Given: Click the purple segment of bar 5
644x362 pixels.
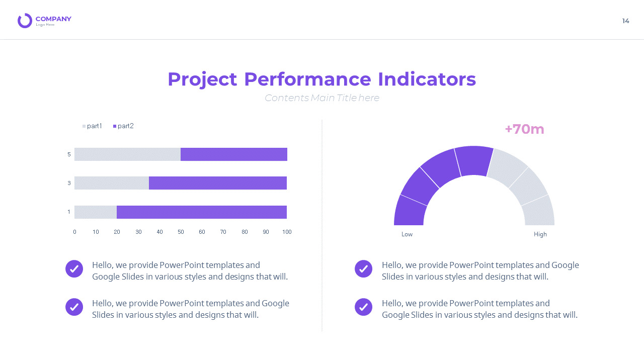Looking at the screenshot, I should pos(233,154).
